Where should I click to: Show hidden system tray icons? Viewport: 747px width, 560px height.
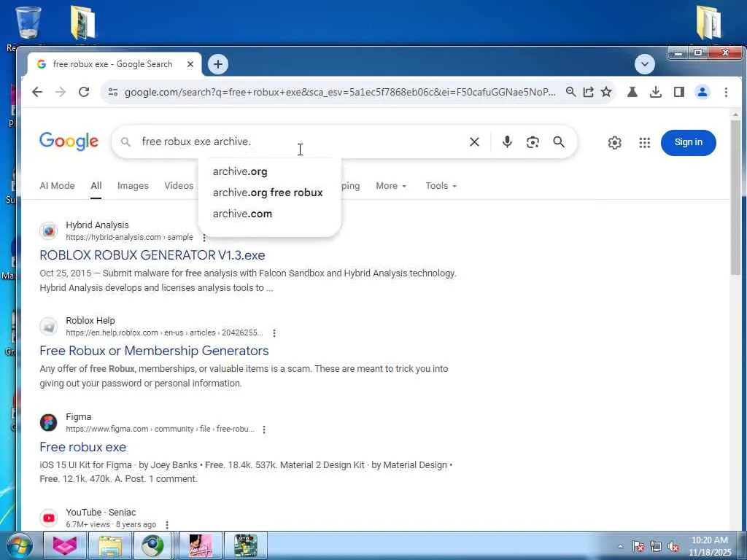click(620, 547)
